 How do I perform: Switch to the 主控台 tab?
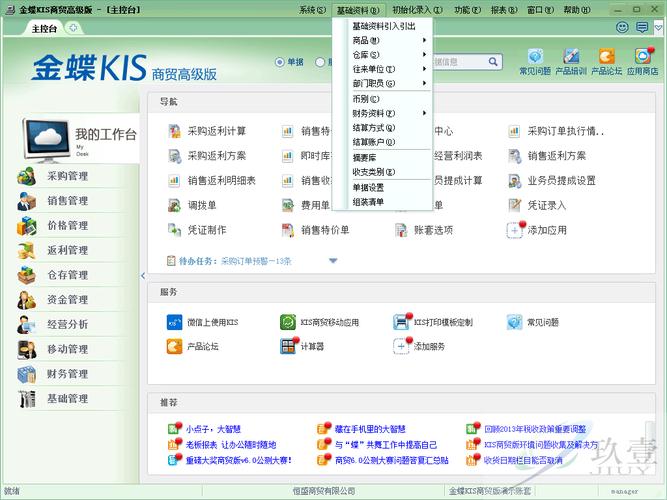click(45, 29)
